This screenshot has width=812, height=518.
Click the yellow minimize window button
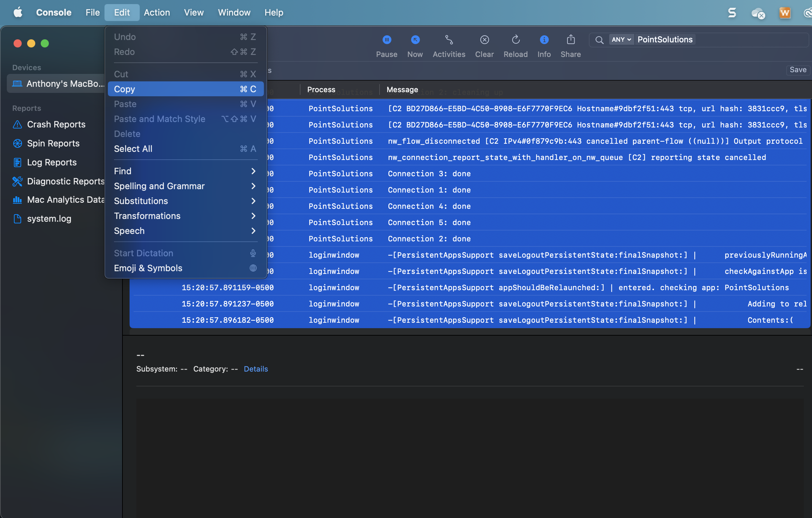point(31,43)
